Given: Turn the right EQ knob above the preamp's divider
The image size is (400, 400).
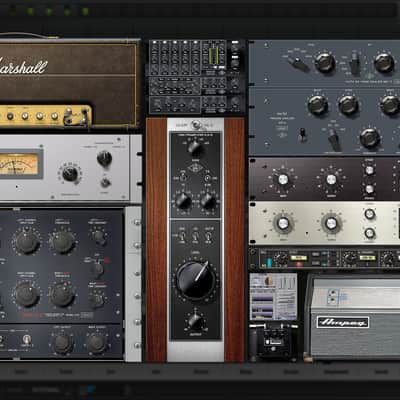Looking at the screenshot, I should tap(208, 201).
